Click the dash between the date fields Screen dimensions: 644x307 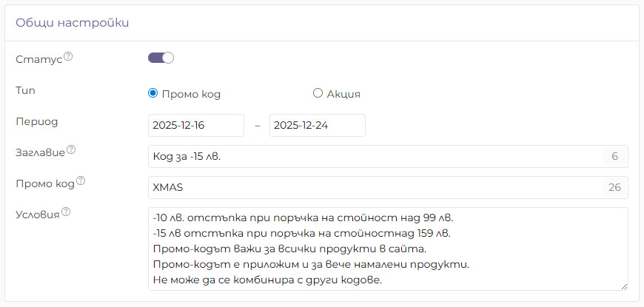(257, 126)
